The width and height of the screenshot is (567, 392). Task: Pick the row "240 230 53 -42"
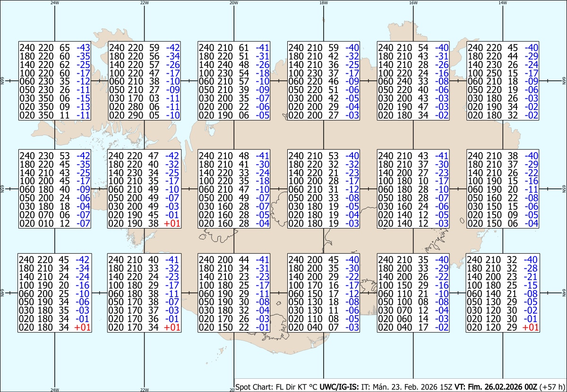pos(55,156)
